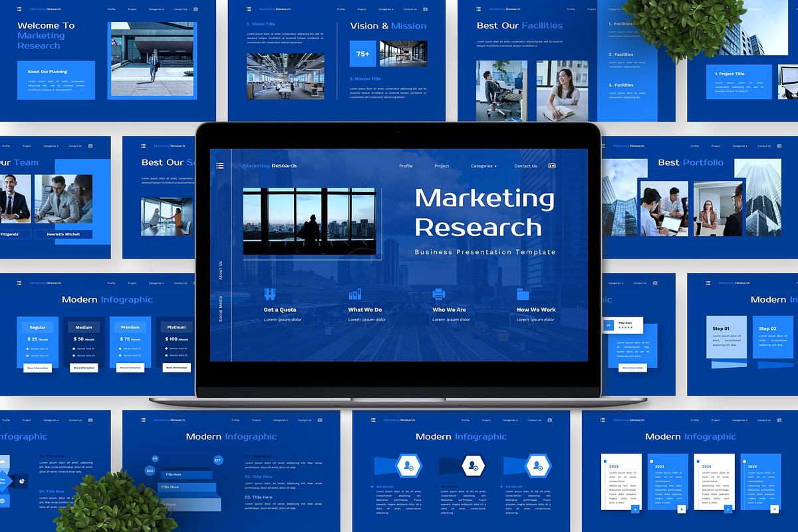This screenshot has height=532, width=798.
Task: Click the Henrietta Mitchell name label
Action: [x=64, y=234]
